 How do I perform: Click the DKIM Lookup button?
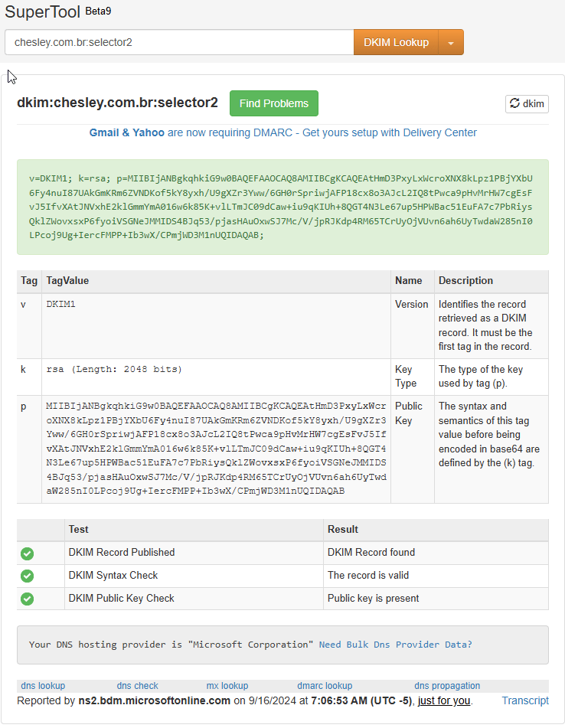pos(396,42)
